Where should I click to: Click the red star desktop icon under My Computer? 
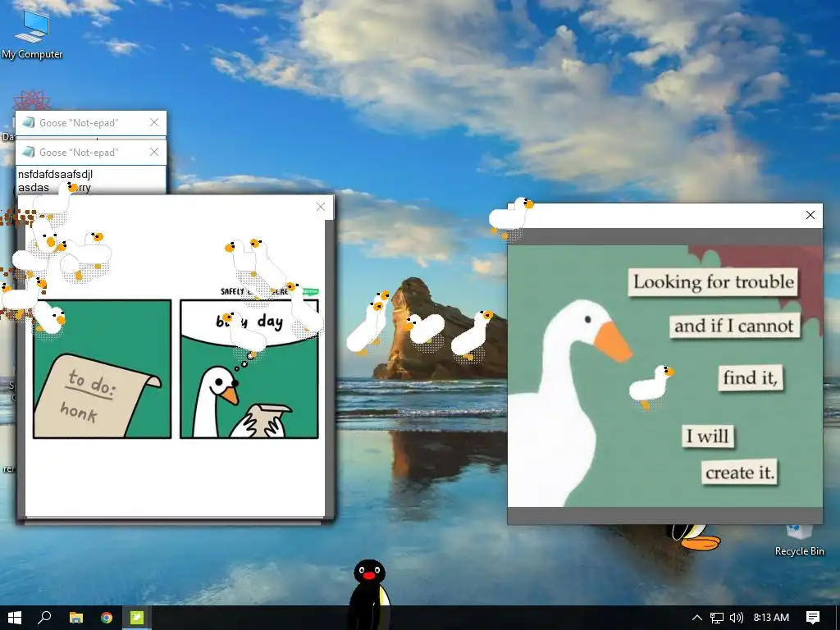point(32,100)
